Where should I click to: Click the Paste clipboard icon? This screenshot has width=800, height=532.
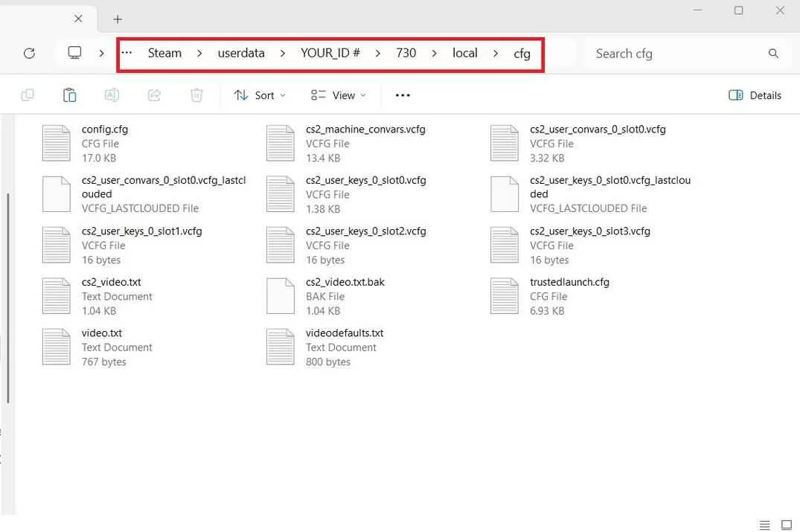69,95
